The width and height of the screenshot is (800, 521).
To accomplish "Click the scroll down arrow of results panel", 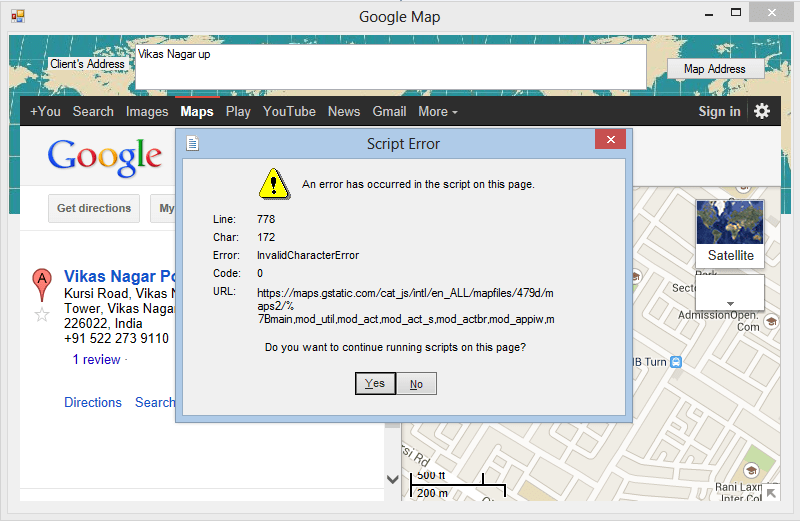I will pos(392,479).
